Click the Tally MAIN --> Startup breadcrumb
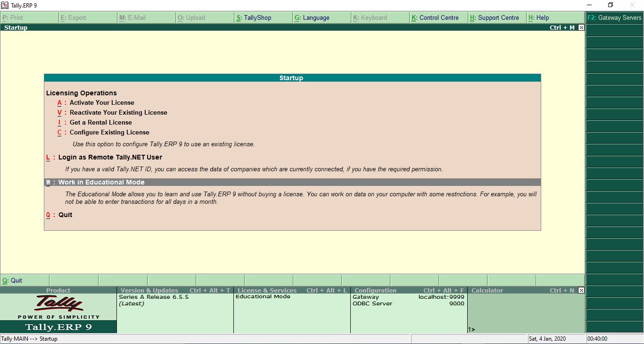 click(x=29, y=339)
